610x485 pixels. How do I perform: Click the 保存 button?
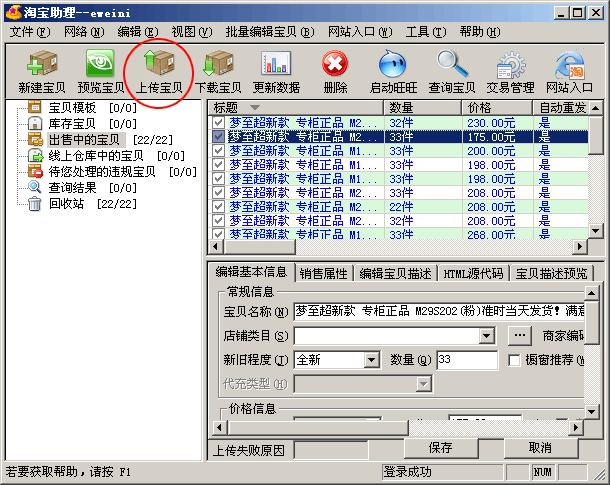441,448
